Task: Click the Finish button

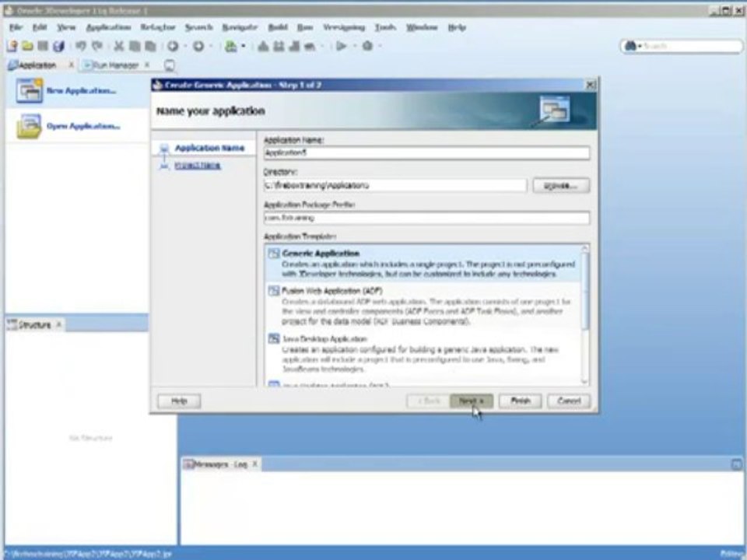Action: pos(521,401)
